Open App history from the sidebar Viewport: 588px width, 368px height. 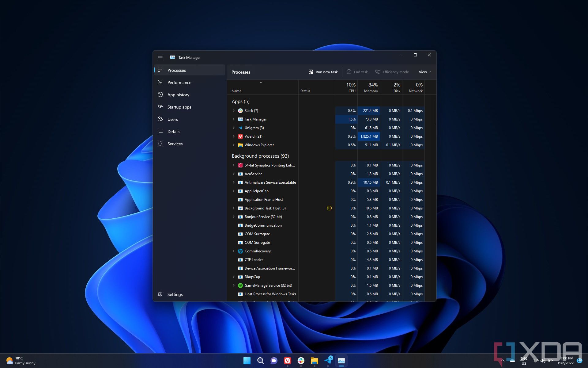[x=178, y=95]
